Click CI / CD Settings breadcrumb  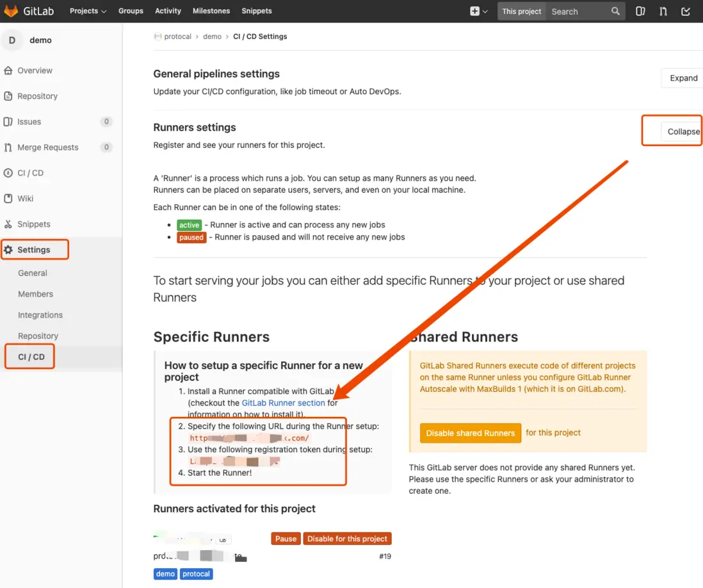click(x=260, y=37)
